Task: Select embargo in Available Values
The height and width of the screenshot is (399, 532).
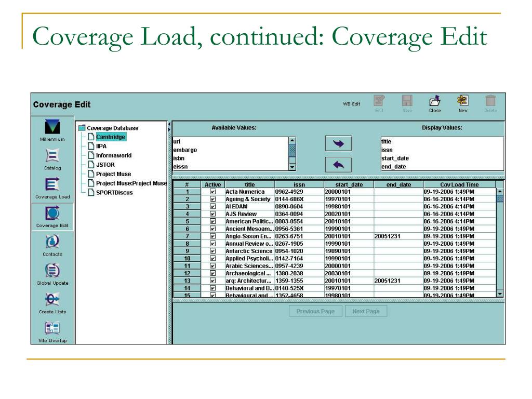Action: point(185,150)
